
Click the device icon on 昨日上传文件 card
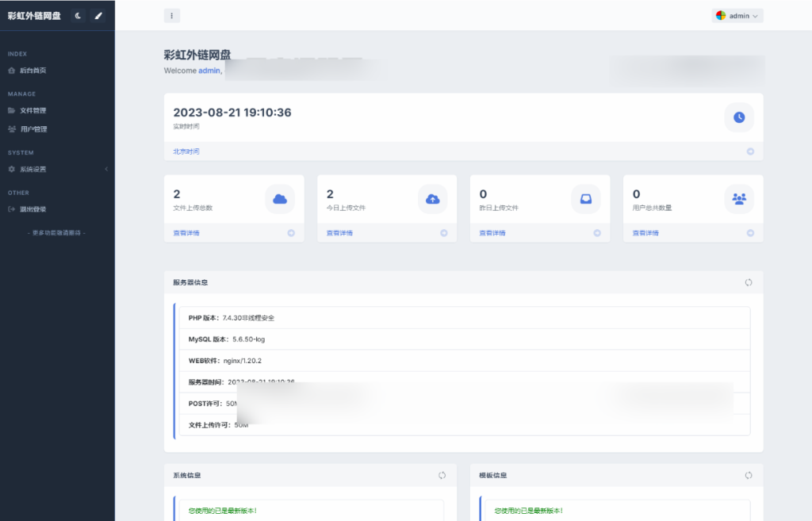(586, 199)
